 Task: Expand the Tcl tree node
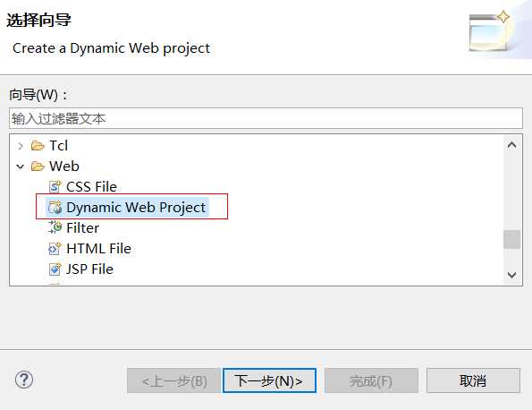pos(21,146)
